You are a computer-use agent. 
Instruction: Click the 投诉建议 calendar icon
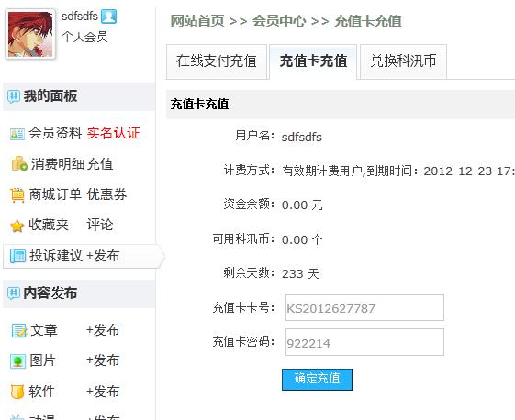[x=17, y=256]
